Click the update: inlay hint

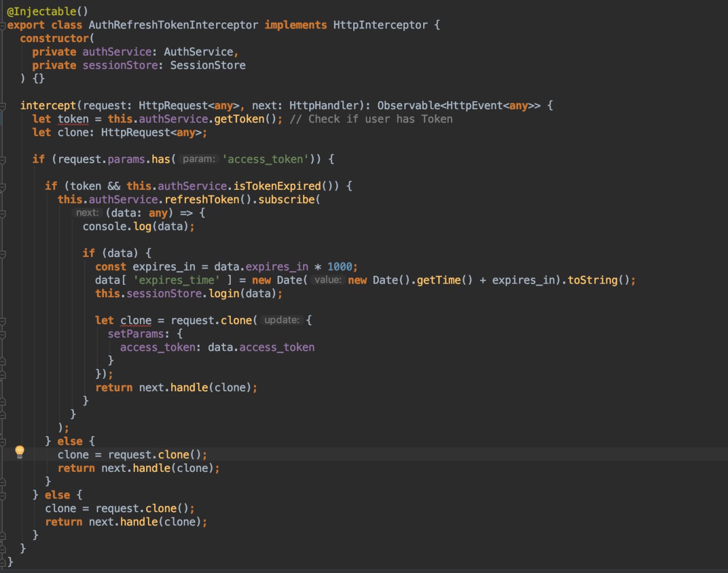282,321
